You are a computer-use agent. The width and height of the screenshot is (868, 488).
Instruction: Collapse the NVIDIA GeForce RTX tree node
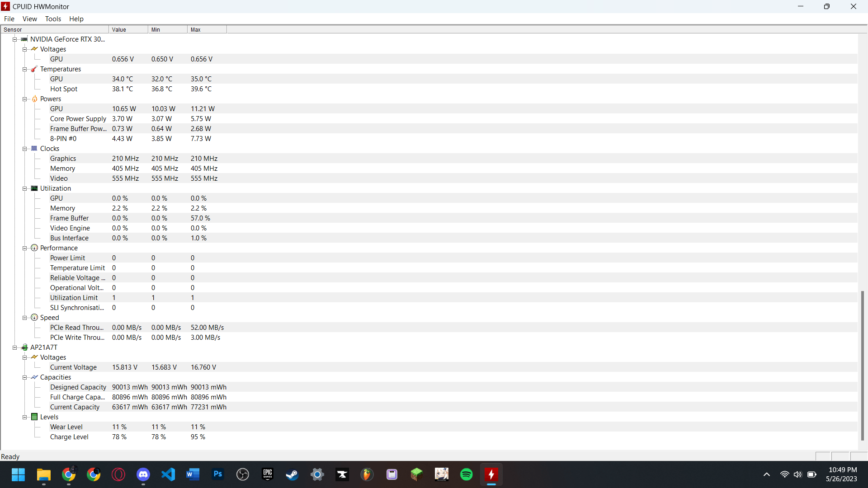(x=14, y=39)
